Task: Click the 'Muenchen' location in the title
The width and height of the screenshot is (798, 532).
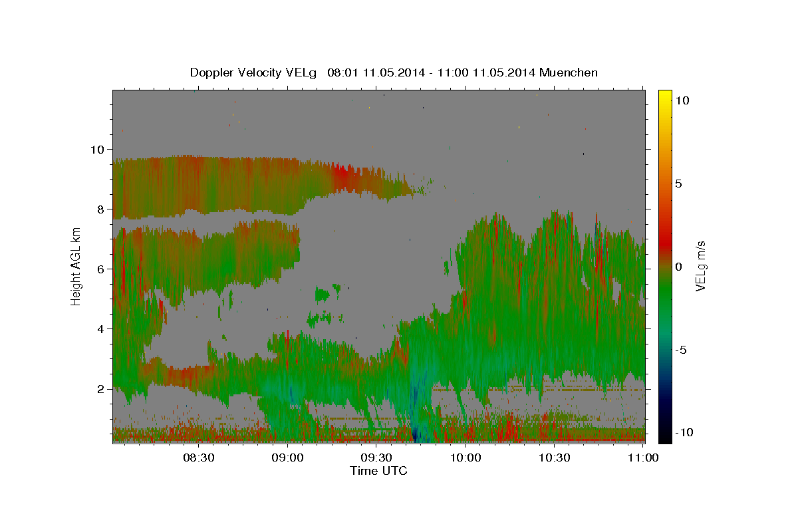Action: pos(569,72)
